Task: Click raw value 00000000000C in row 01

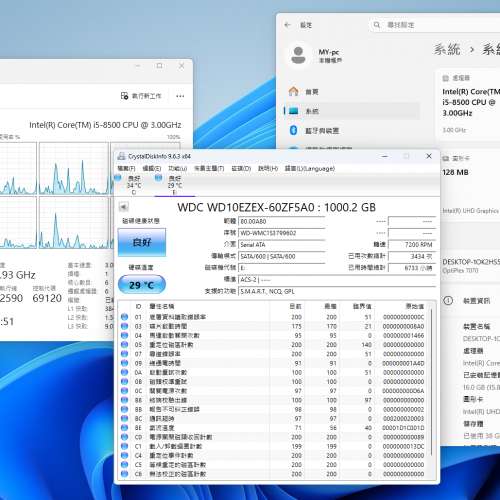Action: [x=403, y=317]
